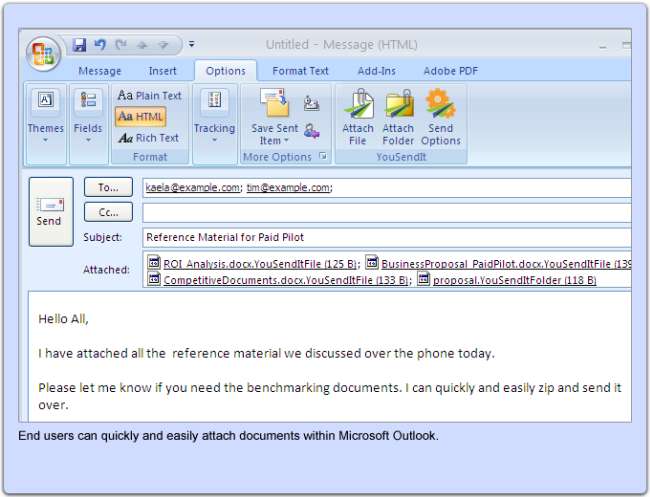Click the 'Hello All,' greeting line

coord(63,319)
